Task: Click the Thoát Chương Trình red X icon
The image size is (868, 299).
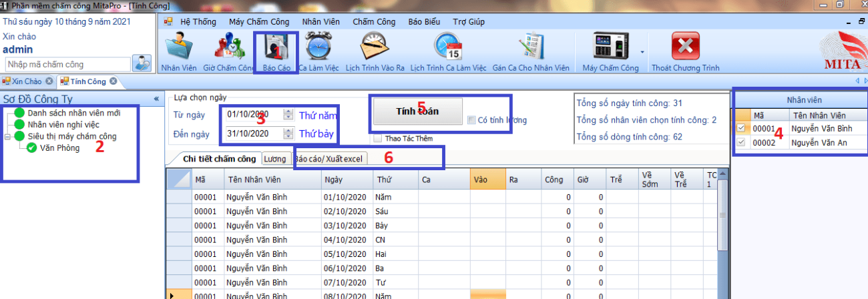Action: 685,47
